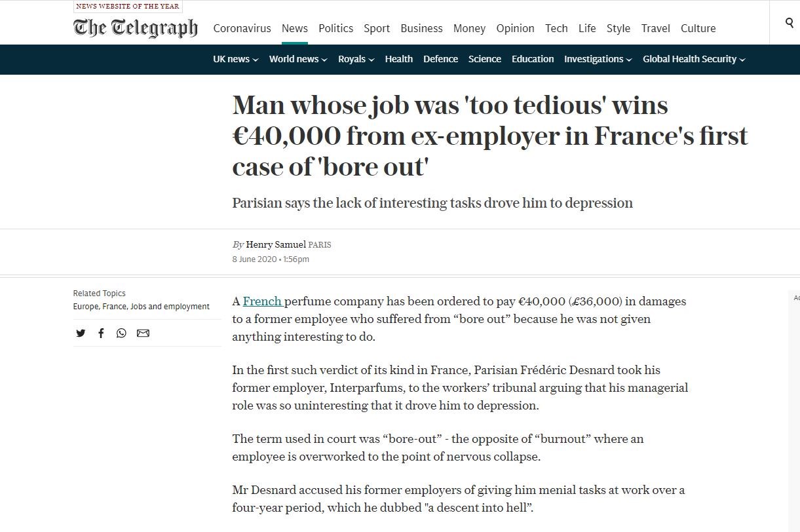Expand the UK news dropdown
The width and height of the screenshot is (800, 532).
235,59
